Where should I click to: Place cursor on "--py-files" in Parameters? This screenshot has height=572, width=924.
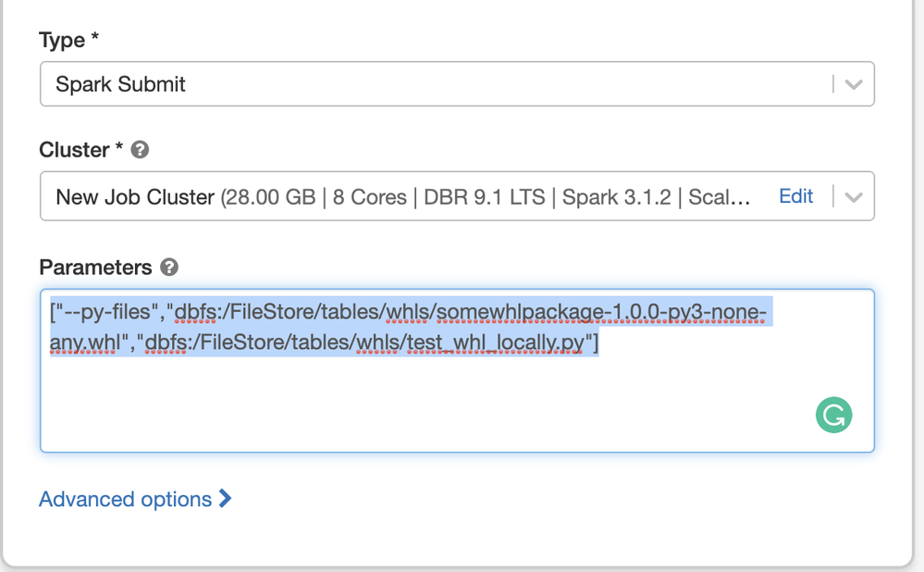pos(108,314)
